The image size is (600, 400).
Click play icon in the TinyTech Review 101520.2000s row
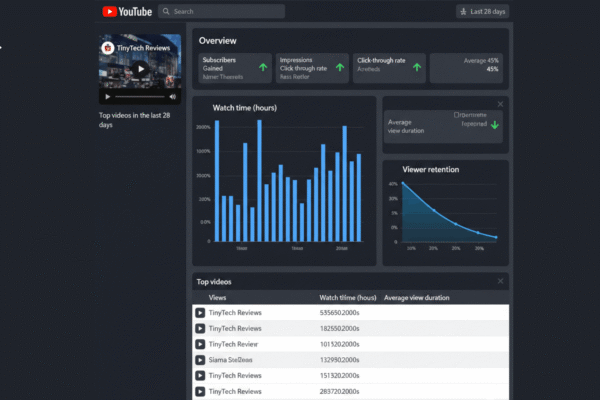point(200,344)
